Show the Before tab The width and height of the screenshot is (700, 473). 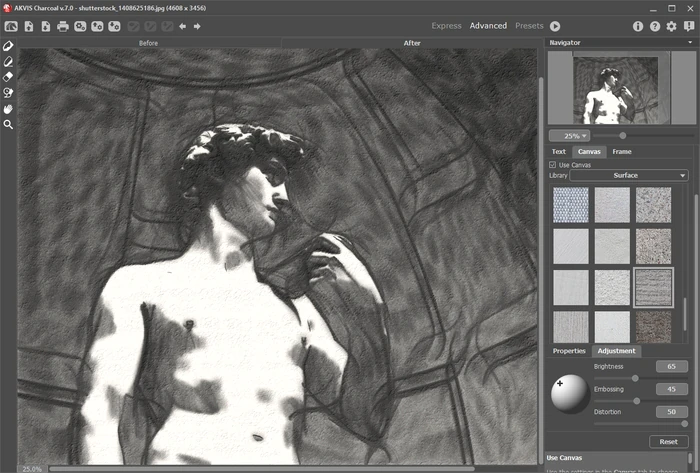(149, 43)
